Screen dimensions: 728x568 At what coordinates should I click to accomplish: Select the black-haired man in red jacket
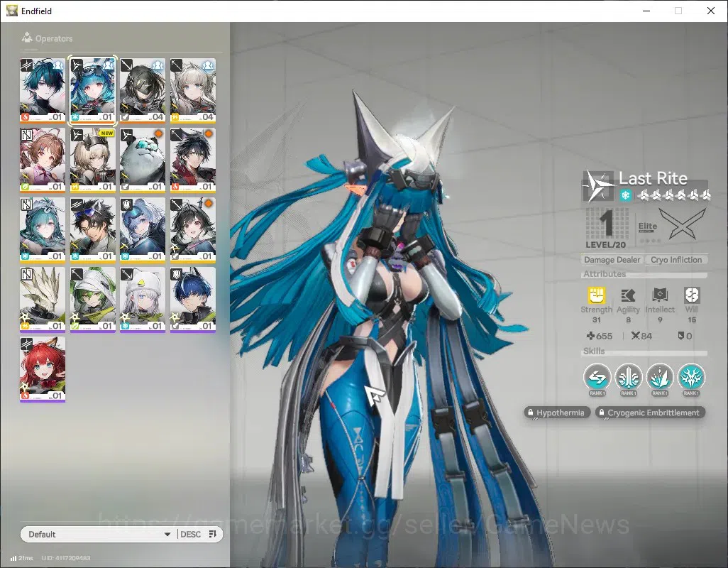point(193,160)
